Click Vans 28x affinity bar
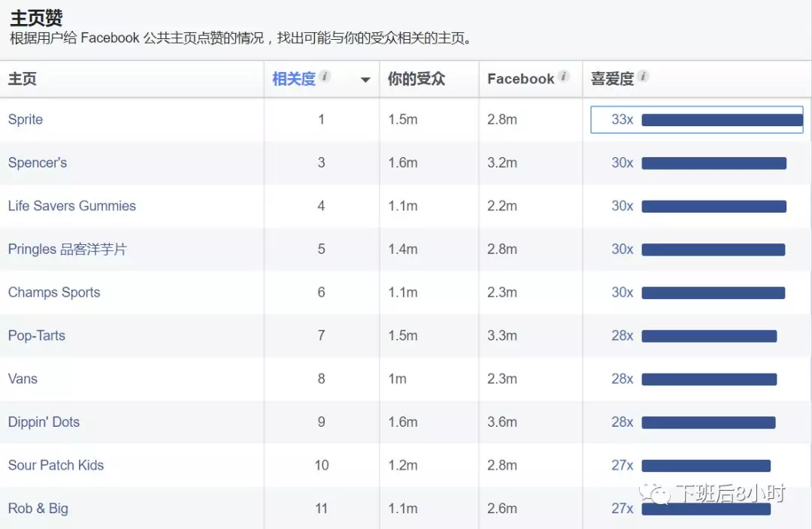812x529 pixels. (709, 379)
